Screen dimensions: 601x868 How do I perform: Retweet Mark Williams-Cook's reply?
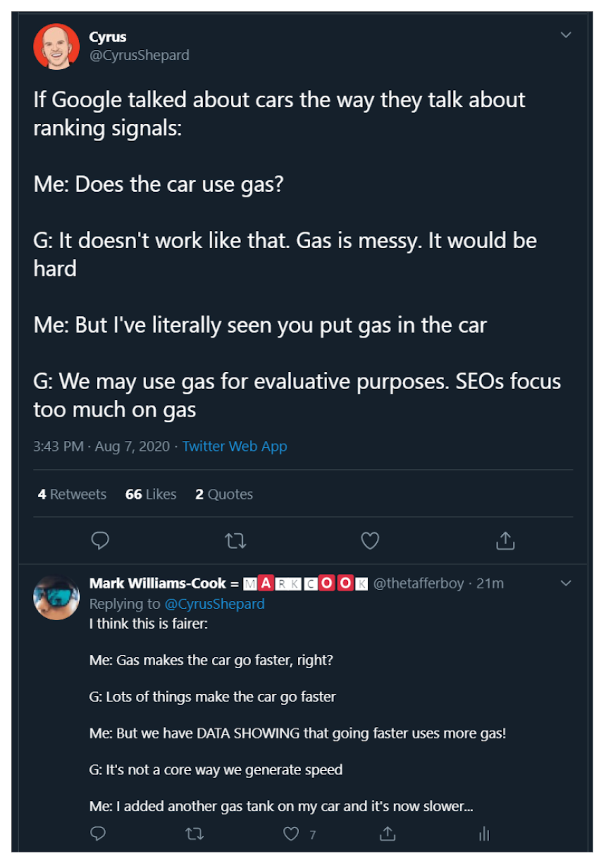coord(195,834)
